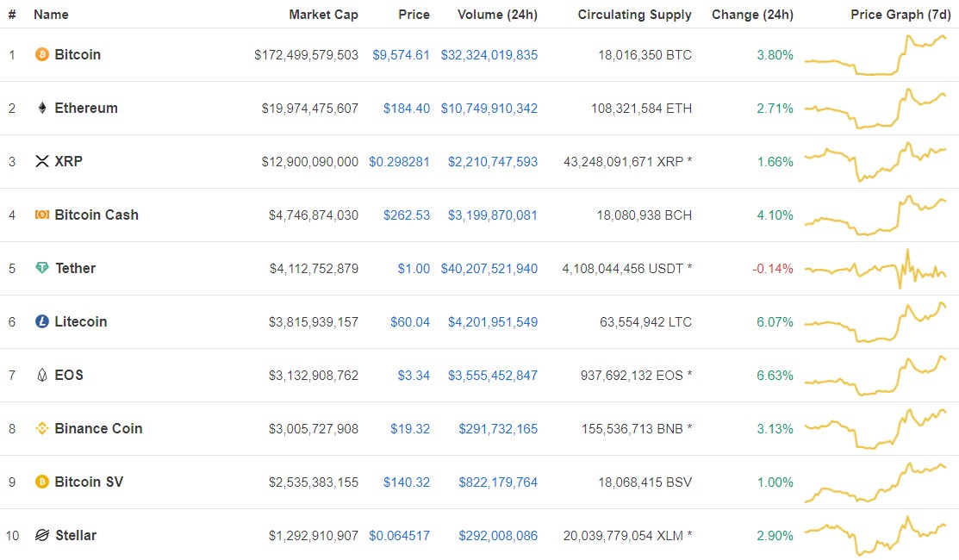Viewport: 959px width, 560px height.
Task: Click Bitcoin market cap $172,499,579,503
Action: (307, 55)
